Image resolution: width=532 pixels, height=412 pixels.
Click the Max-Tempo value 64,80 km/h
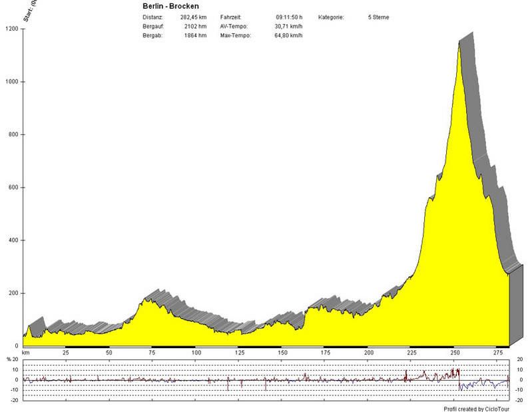coord(289,35)
